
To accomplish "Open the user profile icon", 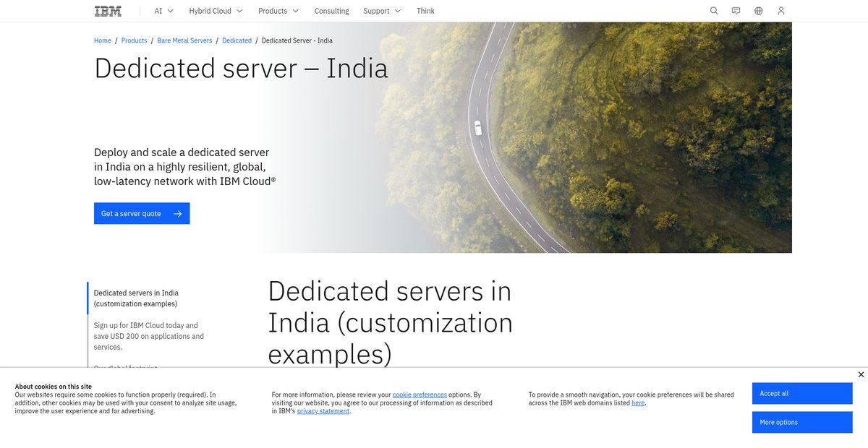I will (x=780, y=11).
